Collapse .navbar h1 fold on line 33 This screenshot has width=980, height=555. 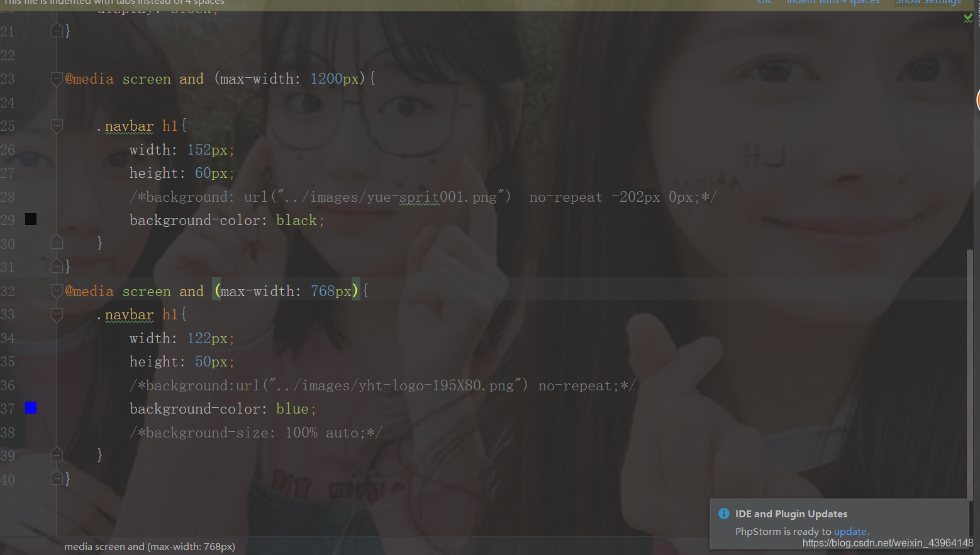pos(57,314)
